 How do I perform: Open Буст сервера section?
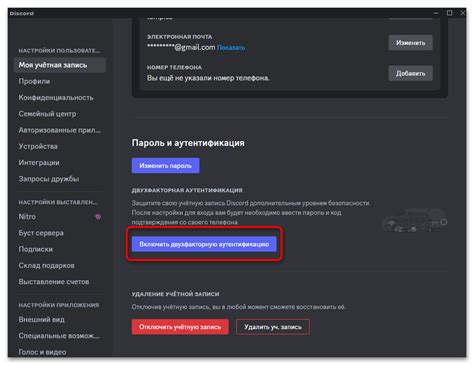tap(41, 233)
